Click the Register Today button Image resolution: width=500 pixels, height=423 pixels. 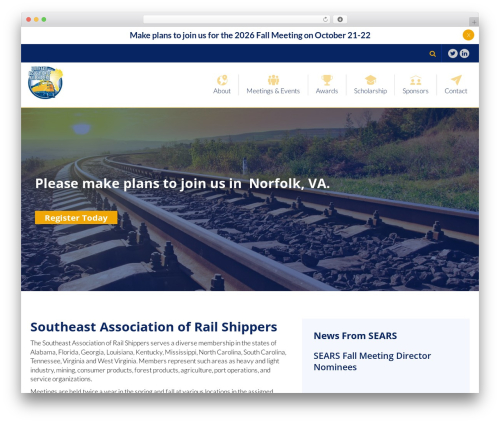76,218
